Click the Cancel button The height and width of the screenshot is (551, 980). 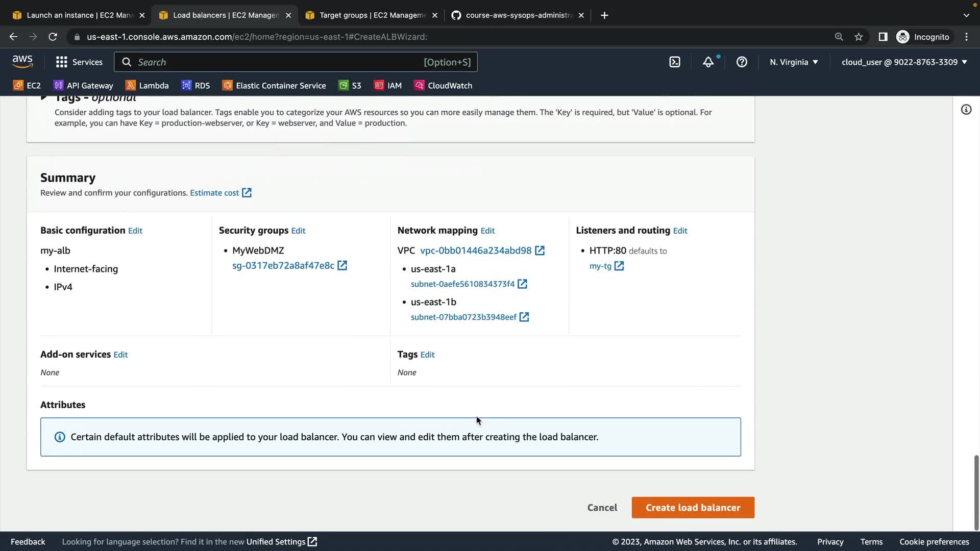pos(602,508)
